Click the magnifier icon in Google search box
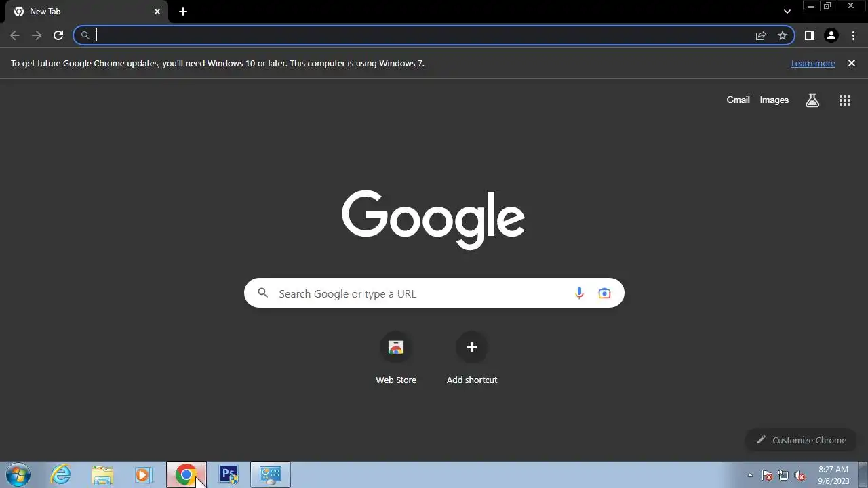 (263, 293)
